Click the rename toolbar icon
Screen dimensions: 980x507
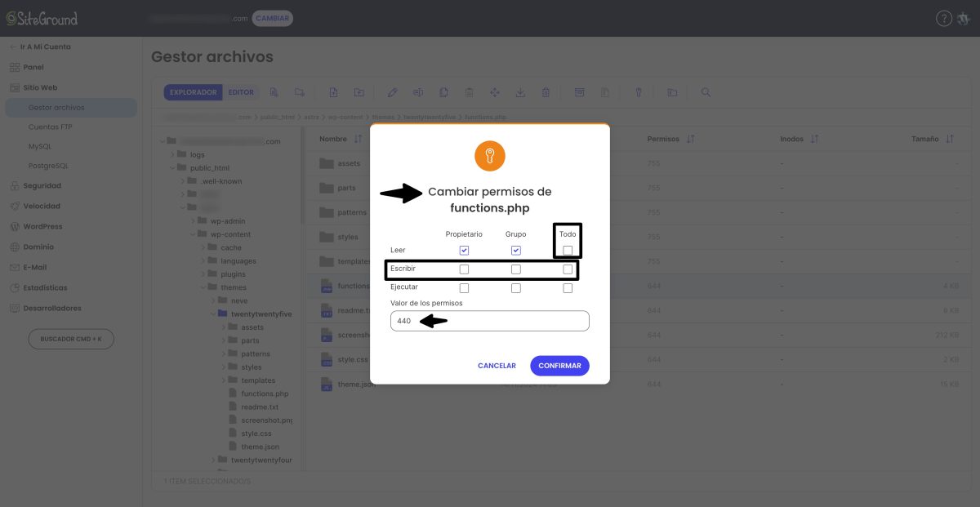click(417, 92)
